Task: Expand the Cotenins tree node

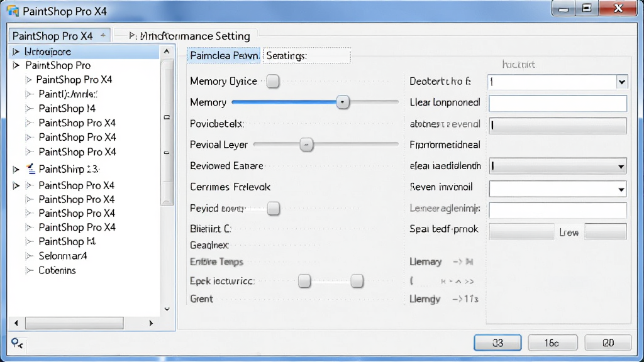Action: click(x=29, y=270)
